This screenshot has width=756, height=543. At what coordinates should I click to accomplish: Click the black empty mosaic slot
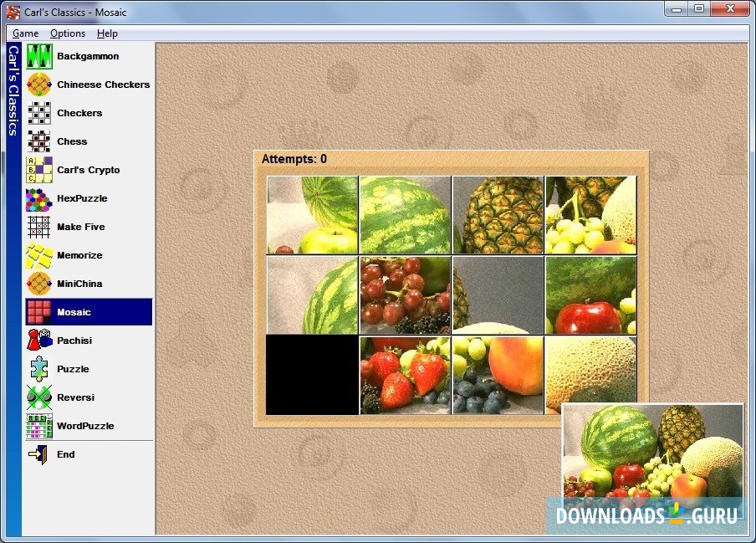pyautogui.click(x=312, y=375)
